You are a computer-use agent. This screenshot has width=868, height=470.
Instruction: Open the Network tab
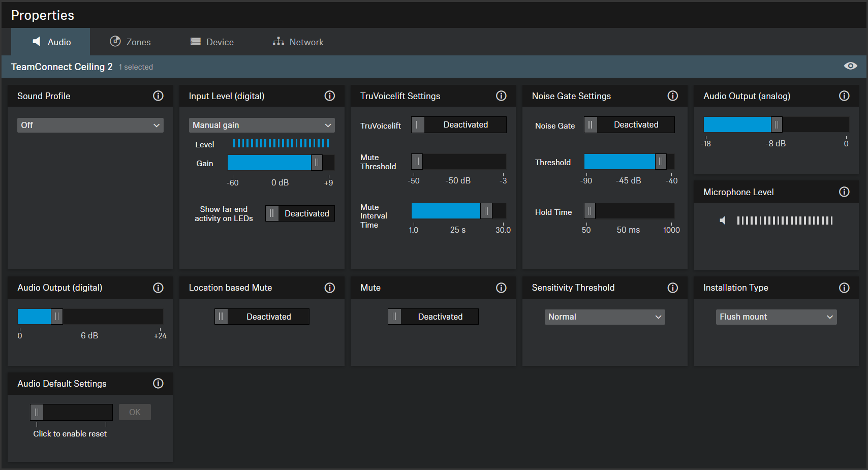click(298, 42)
